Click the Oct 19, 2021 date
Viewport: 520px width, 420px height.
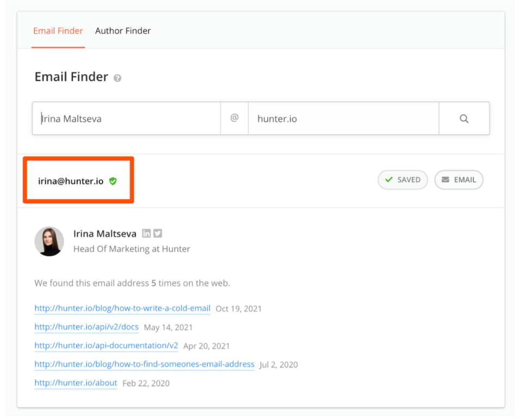[238, 309]
